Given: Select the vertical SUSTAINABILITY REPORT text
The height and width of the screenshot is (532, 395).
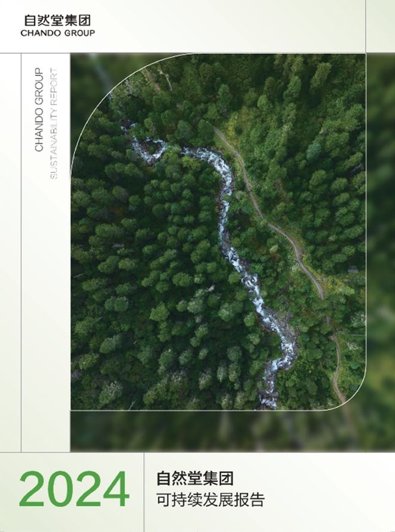Looking at the screenshot, I should [x=54, y=124].
